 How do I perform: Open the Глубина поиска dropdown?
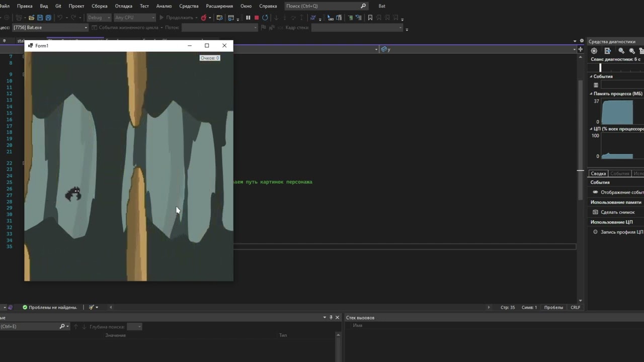[x=134, y=327]
